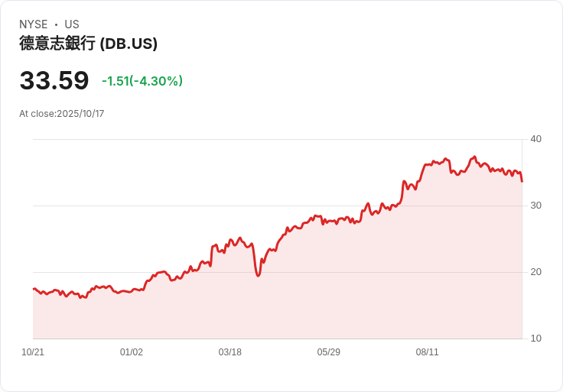
Task: Click the 40 value on y-axis
Action: (x=535, y=139)
